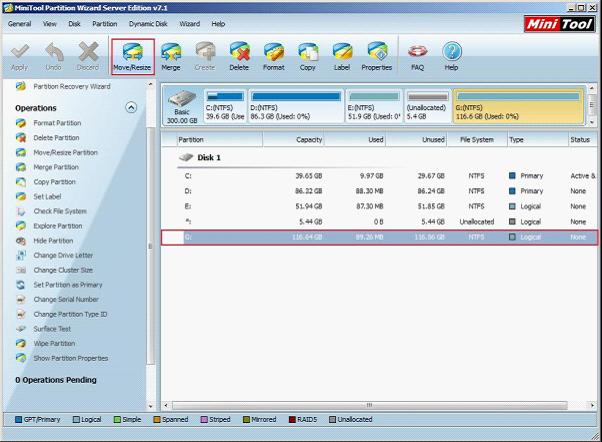
Task: Sort by the File System column header
Action: point(477,140)
